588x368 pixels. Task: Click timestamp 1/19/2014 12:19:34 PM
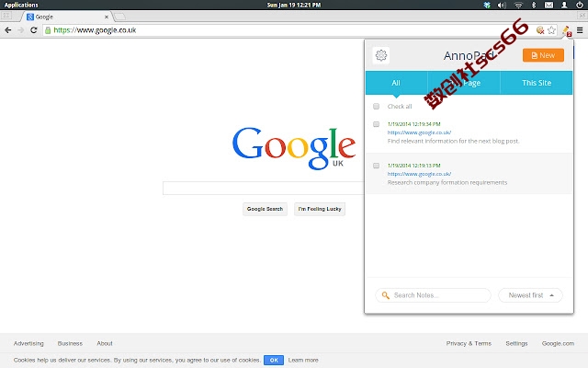point(414,124)
